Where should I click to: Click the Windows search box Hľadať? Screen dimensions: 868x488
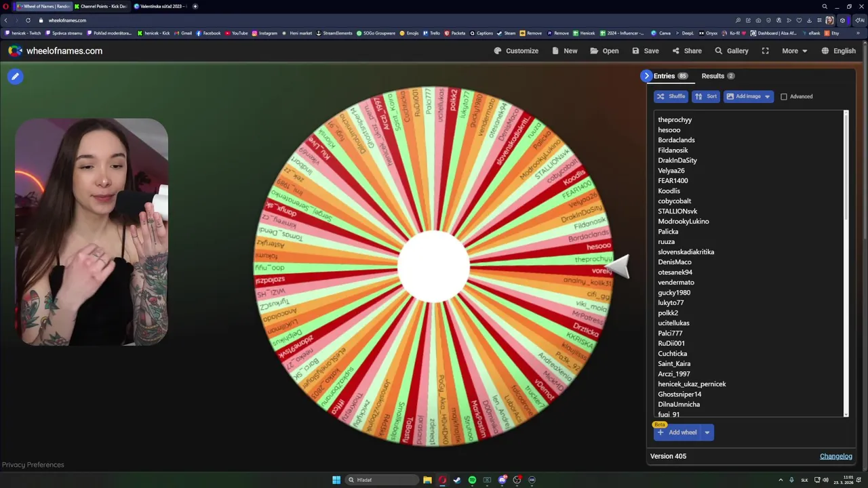click(x=382, y=480)
